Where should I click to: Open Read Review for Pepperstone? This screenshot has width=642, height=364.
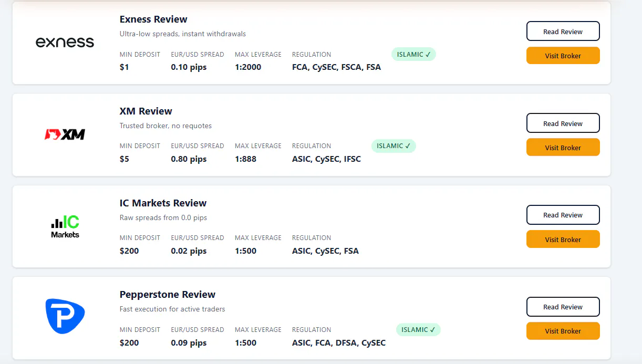pyautogui.click(x=563, y=307)
